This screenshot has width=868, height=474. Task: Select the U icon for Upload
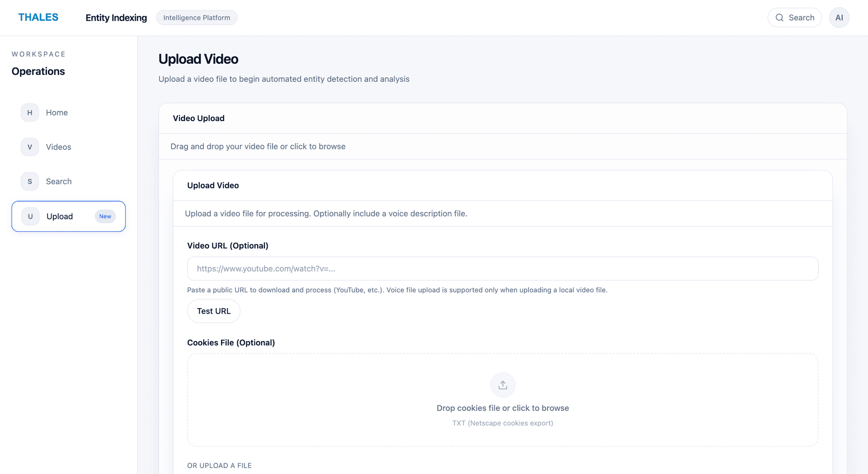[x=29, y=216]
